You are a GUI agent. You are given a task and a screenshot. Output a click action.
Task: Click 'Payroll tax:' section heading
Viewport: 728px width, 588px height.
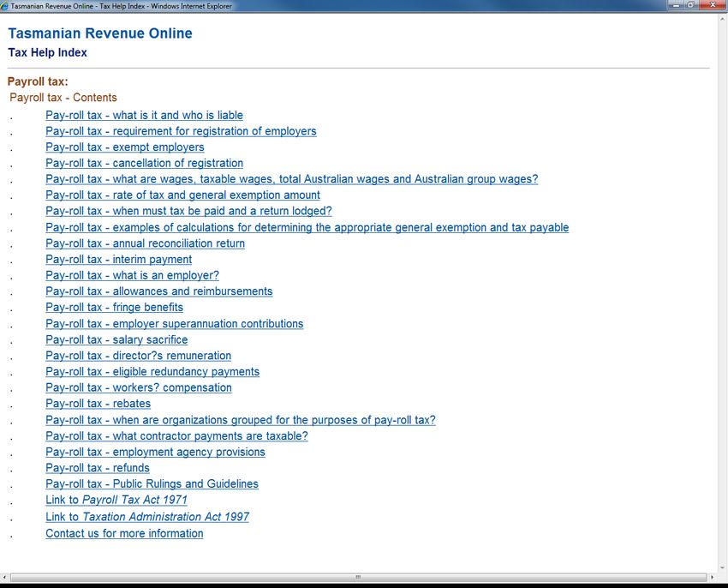38,81
